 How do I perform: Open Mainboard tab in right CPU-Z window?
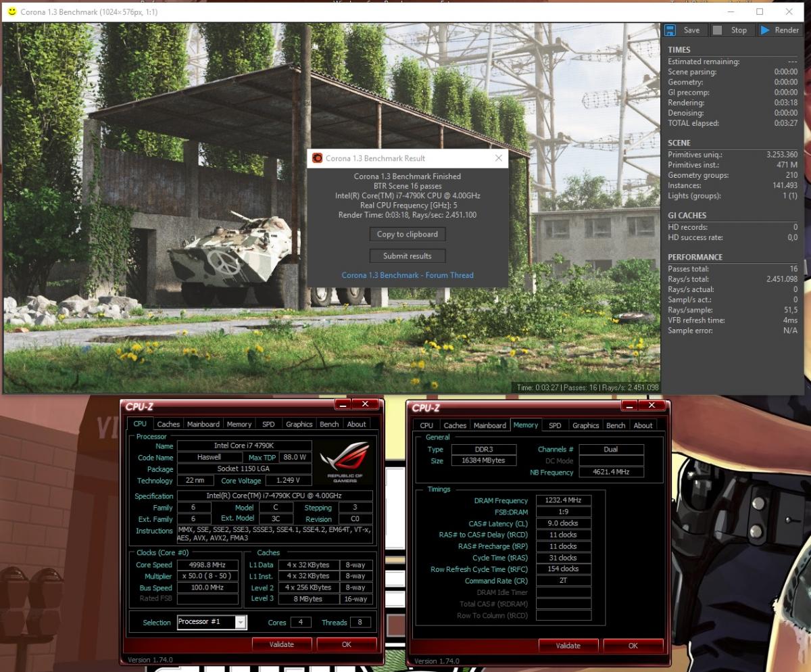(x=490, y=425)
